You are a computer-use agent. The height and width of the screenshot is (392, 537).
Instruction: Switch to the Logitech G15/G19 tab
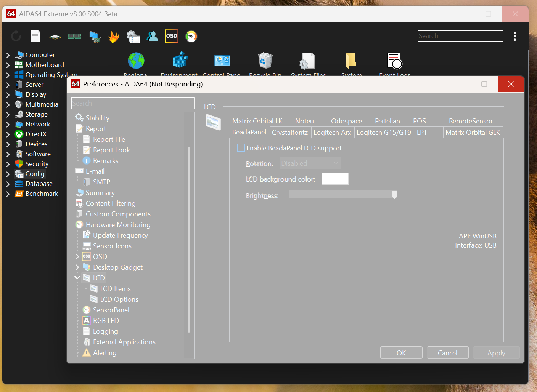point(384,133)
